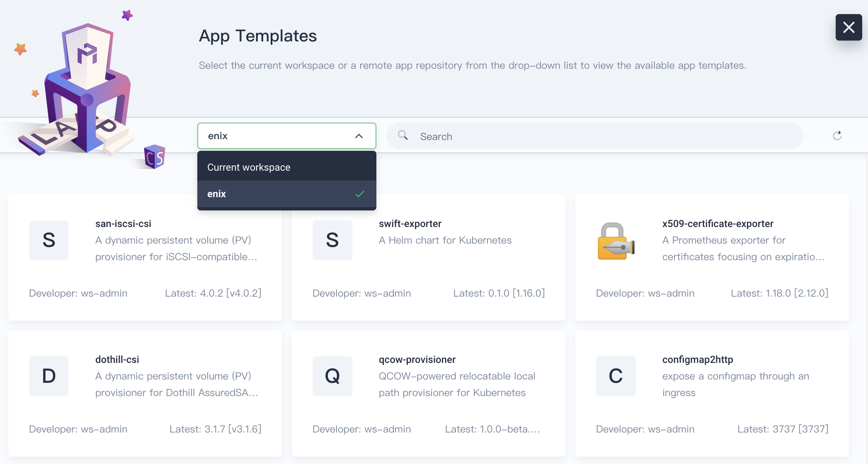Click the green checkmark next to enix
868x464 pixels.
coord(360,194)
